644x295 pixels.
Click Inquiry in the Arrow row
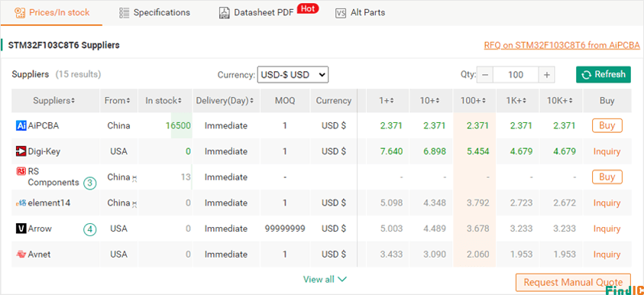607,229
